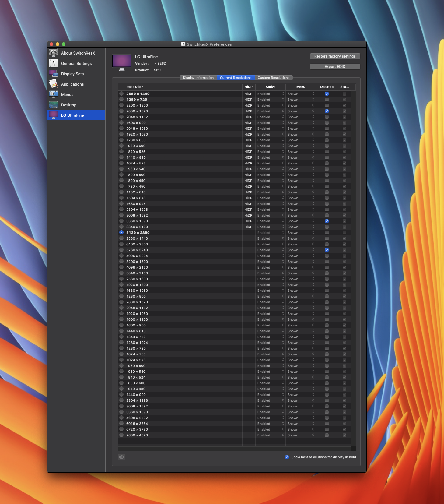Switch to the Custom Resolutions tab
Viewport: 444px width, 504px height.
(x=274, y=78)
